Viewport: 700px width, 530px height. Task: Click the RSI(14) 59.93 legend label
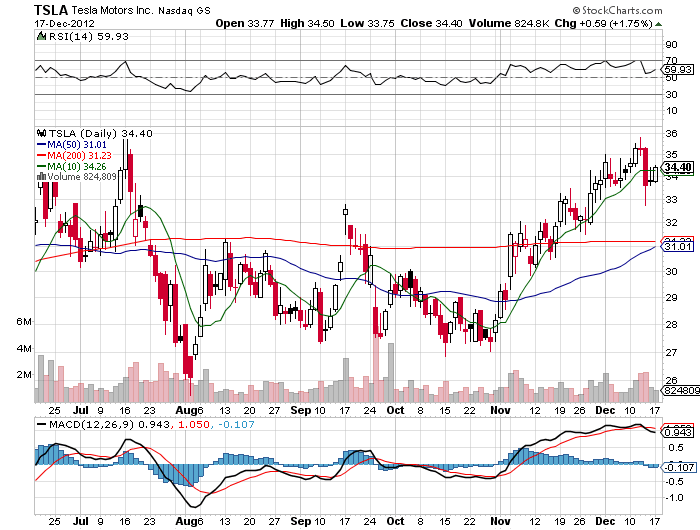point(88,36)
